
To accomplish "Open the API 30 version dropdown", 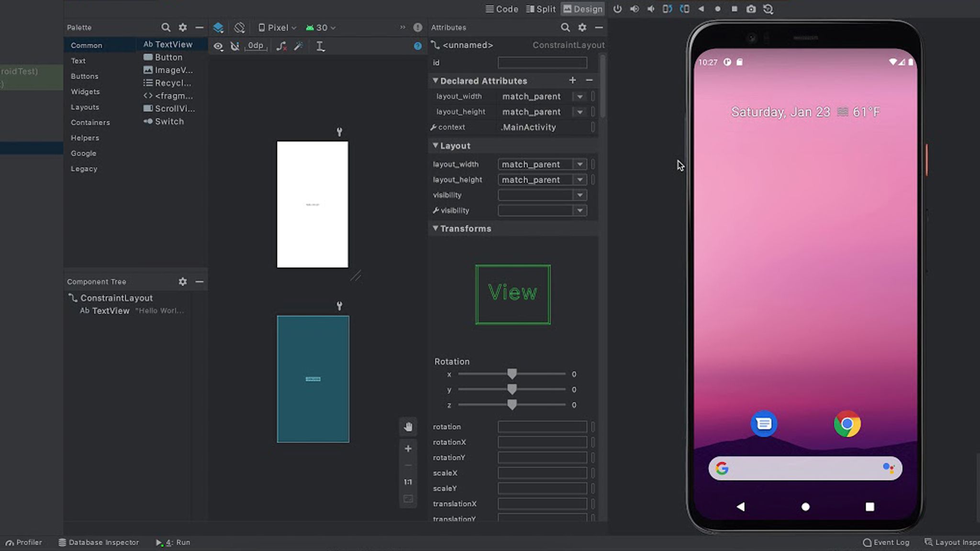I will coord(321,27).
